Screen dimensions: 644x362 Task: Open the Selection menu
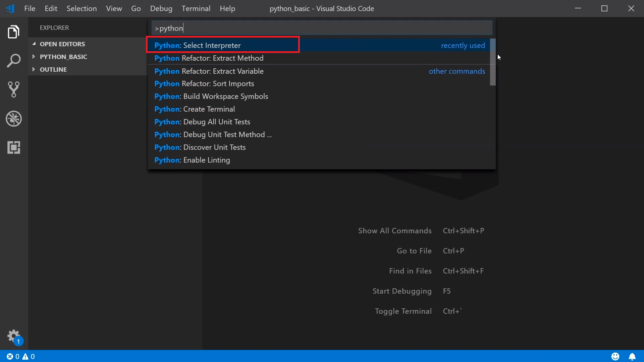[82, 9]
